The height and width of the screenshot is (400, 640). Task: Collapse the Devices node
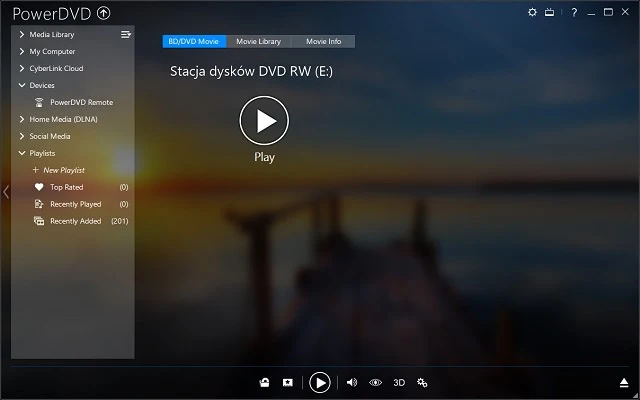(22, 85)
